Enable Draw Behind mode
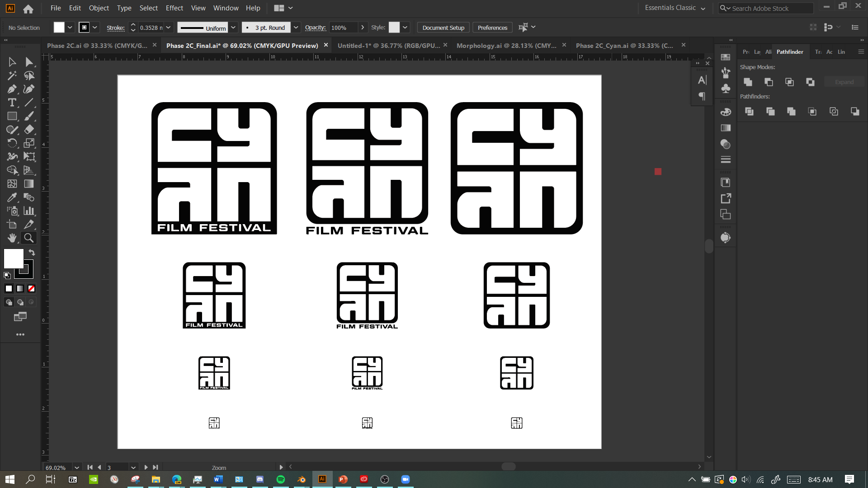 pos(20,302)
